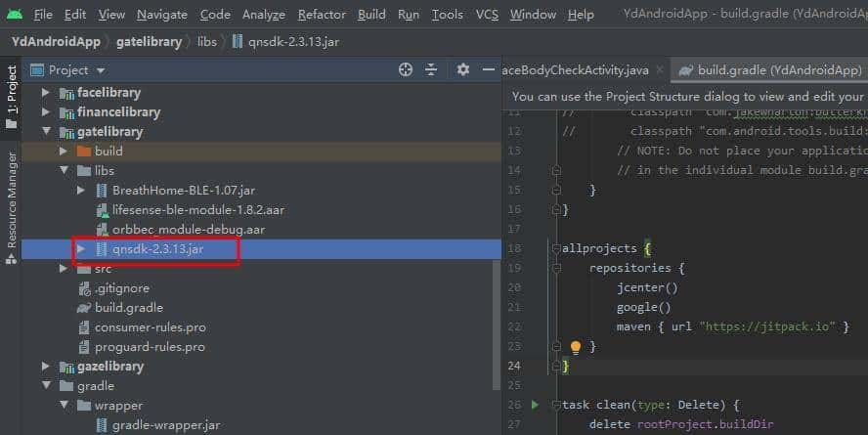The image size is (868, 435).
Task: Open the Refactor menu
Action: (322, 15)
